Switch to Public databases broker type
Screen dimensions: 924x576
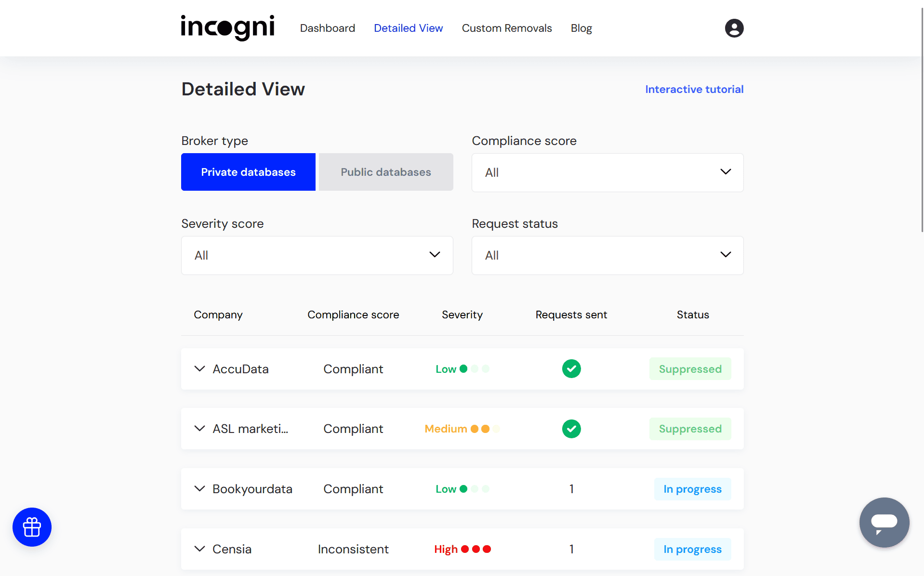click(386, 172)
